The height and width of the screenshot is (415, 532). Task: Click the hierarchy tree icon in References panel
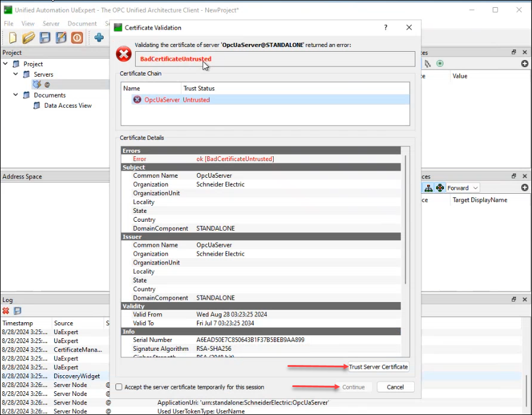point(428,188)
